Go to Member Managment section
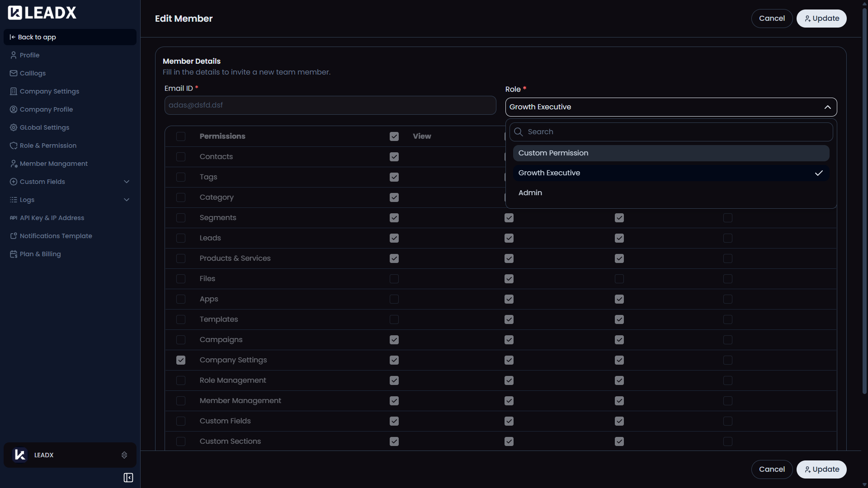868x488 pixels. 53,163
